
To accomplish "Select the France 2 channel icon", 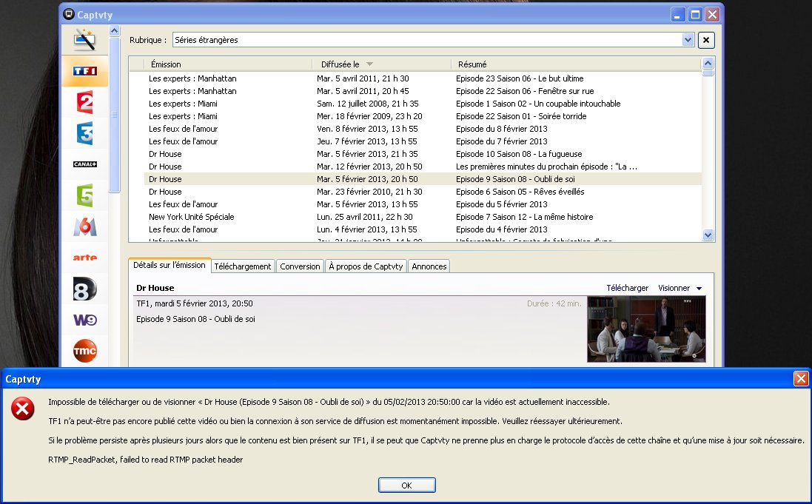I will pyautogui.click(x=85, y=102).
